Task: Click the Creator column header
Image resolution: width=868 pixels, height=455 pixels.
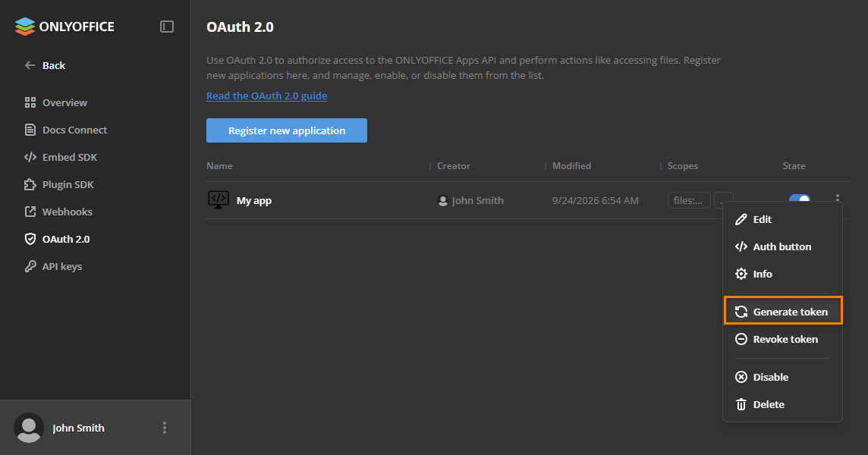Action: pyautogui.click(x=454, y=165)
